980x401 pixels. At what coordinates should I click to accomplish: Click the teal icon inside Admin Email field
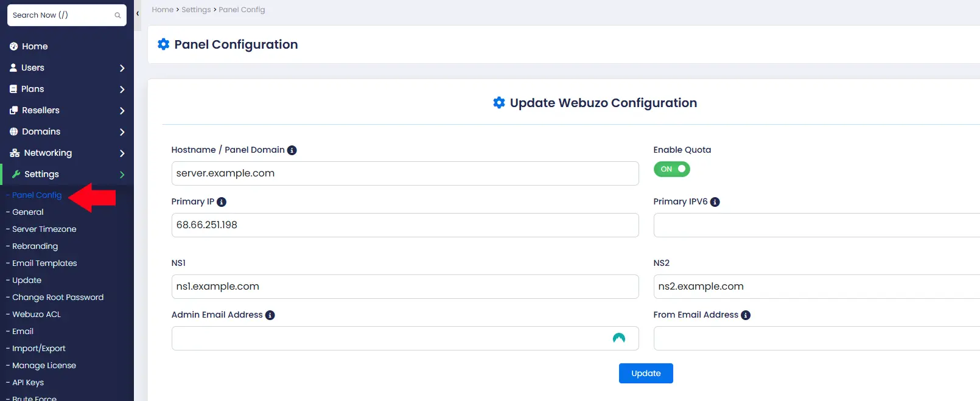619,338
